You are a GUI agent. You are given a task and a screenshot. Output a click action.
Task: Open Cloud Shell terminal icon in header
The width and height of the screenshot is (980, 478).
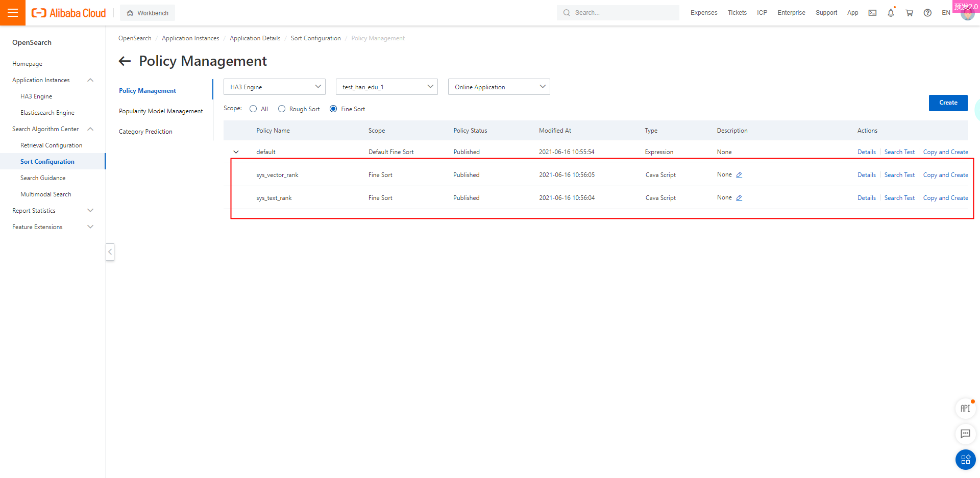(x=872, y=13)
